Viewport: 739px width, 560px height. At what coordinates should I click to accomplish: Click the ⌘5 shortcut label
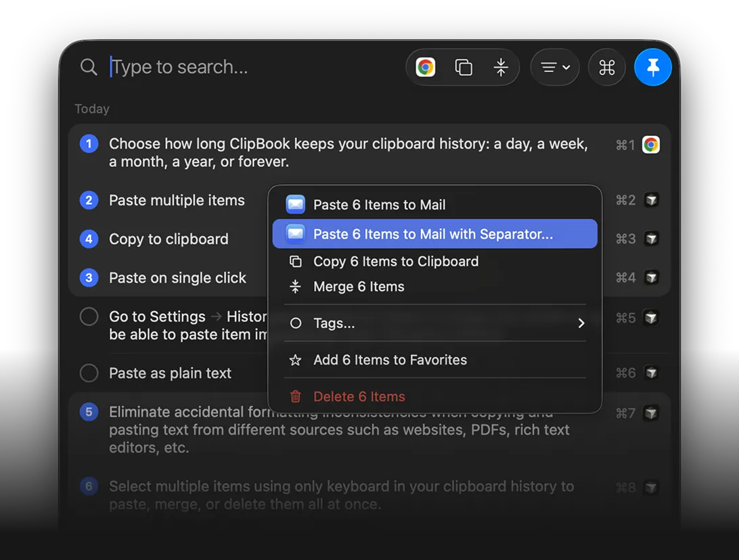(x=625, y=318)
